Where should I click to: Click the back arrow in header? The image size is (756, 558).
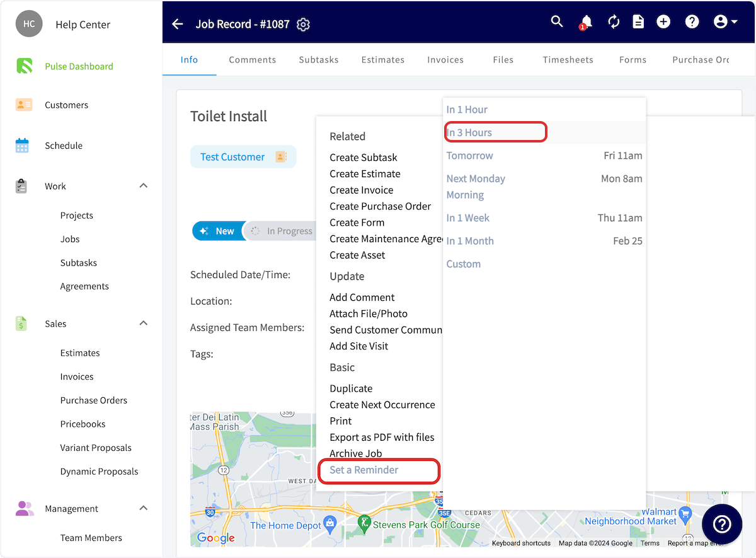tap(178, 24)
